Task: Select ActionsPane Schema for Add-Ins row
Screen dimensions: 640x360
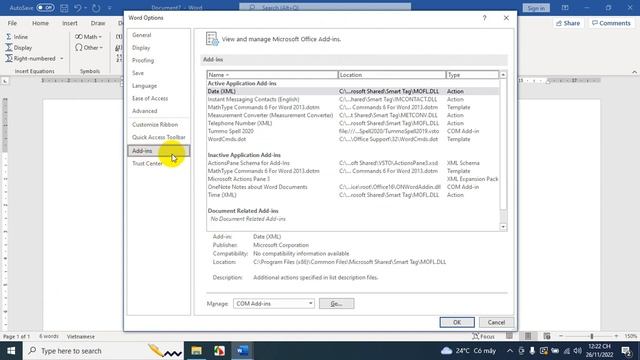Action: pos(353,163)
